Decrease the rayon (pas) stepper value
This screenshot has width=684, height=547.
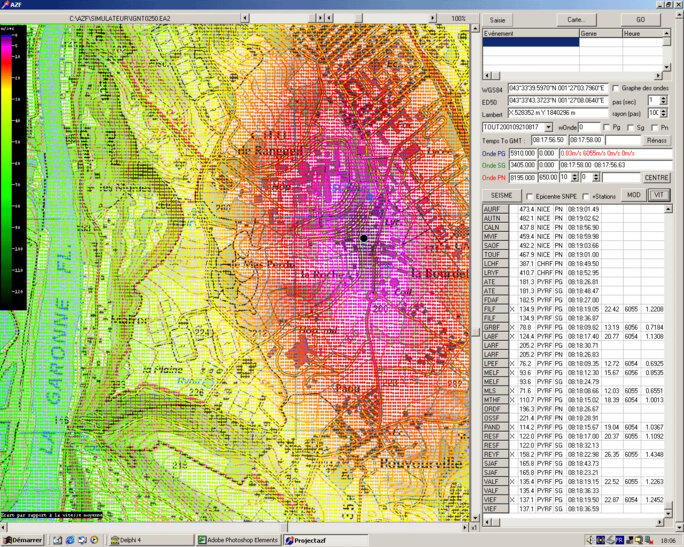coord(664,116)
